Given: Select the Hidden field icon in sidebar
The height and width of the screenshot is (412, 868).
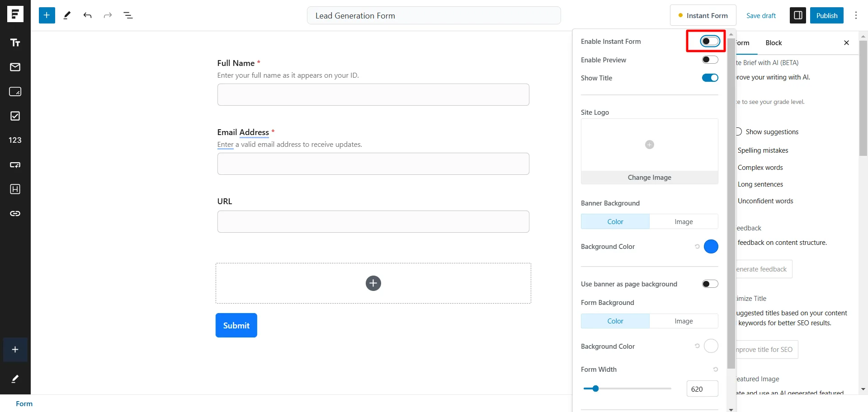Looking at the screenshot, I should coord(15,189).
